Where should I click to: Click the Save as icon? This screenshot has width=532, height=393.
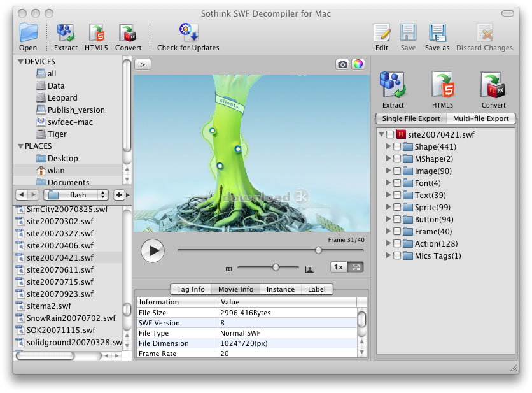coord(437,32)
